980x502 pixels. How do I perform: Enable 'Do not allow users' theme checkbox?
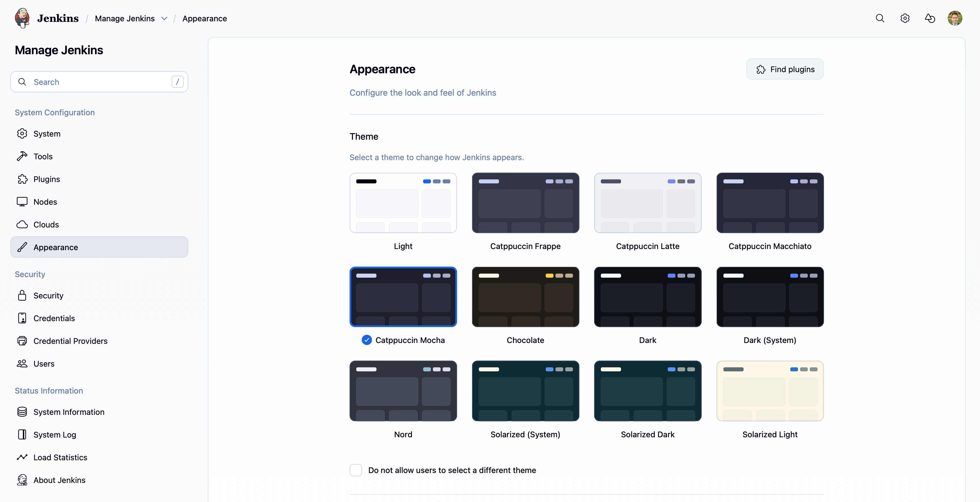(356, 470)
